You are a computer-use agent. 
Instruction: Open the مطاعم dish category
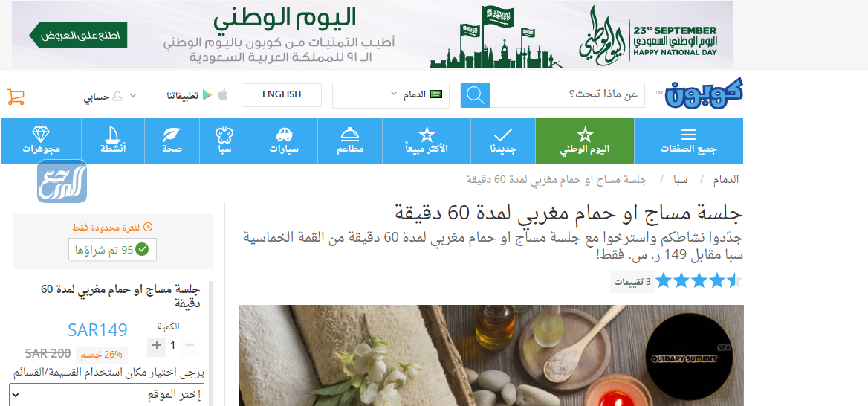click(350, 141)
